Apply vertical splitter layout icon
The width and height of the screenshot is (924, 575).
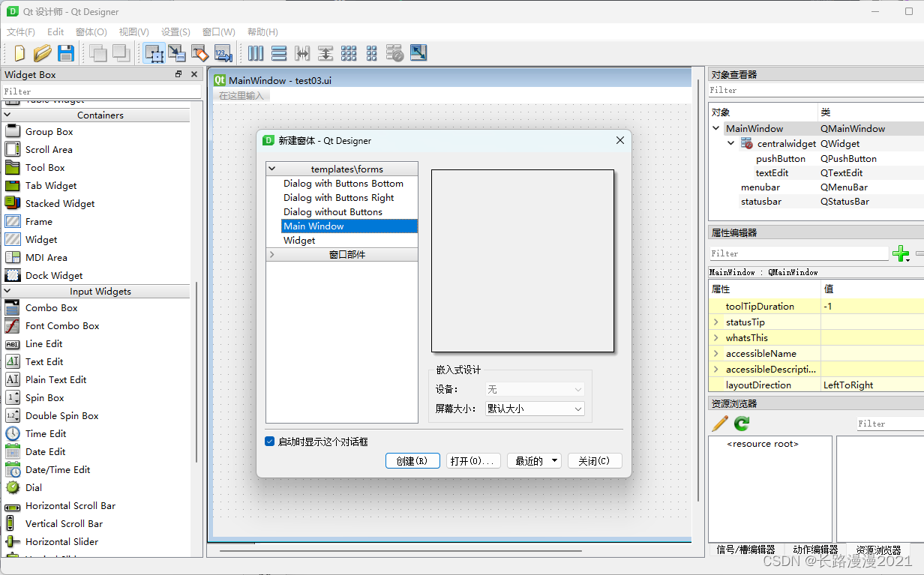(325, 53)
